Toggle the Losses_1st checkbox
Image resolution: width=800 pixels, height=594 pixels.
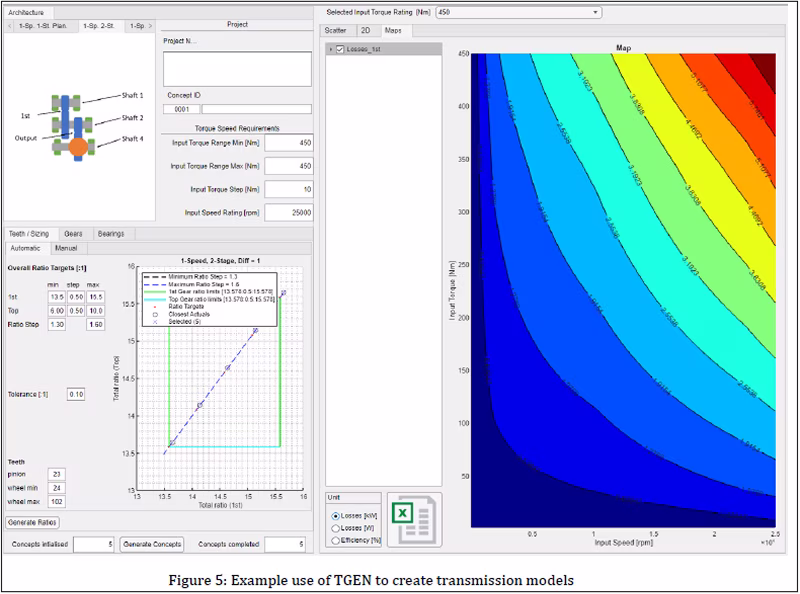(x=341, y=49)
